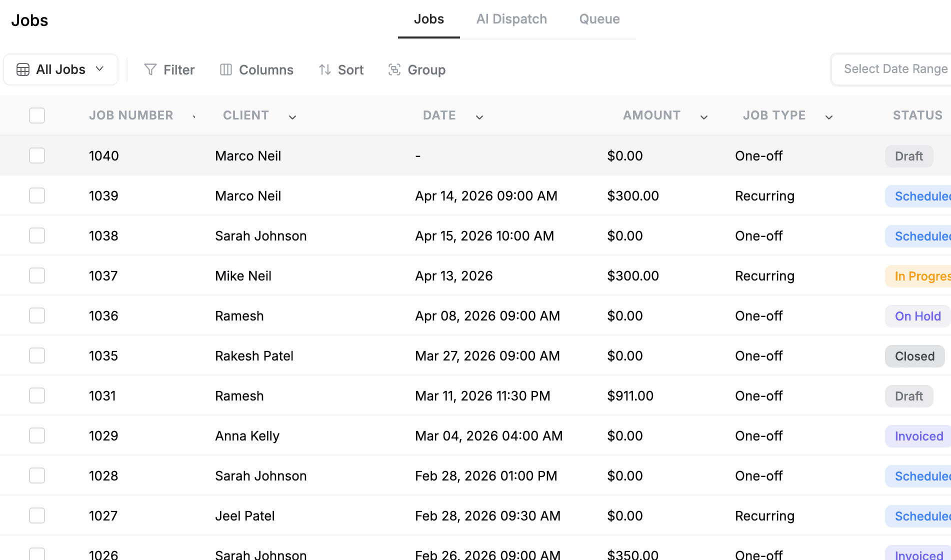Check the box for job 1028
Viewport: 951px width, 560px height.
[x=37, y=475]
